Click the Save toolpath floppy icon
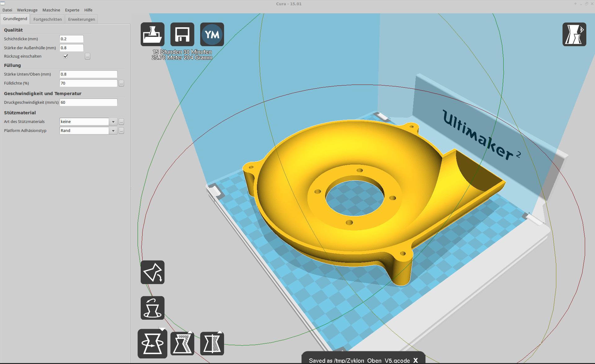The image size is (595, 364). [x=182, y=34]
